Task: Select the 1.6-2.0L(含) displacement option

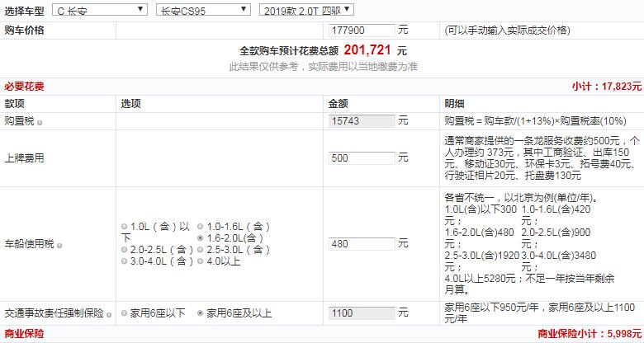Action: pos(200,238)
